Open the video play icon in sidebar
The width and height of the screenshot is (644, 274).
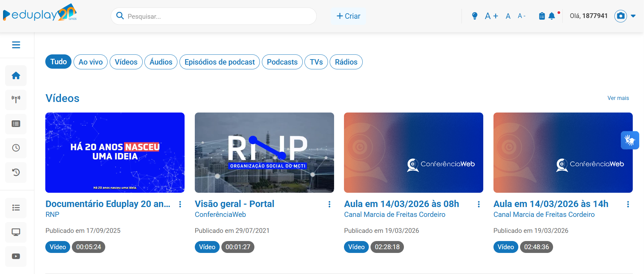click(x=16, y=256)
